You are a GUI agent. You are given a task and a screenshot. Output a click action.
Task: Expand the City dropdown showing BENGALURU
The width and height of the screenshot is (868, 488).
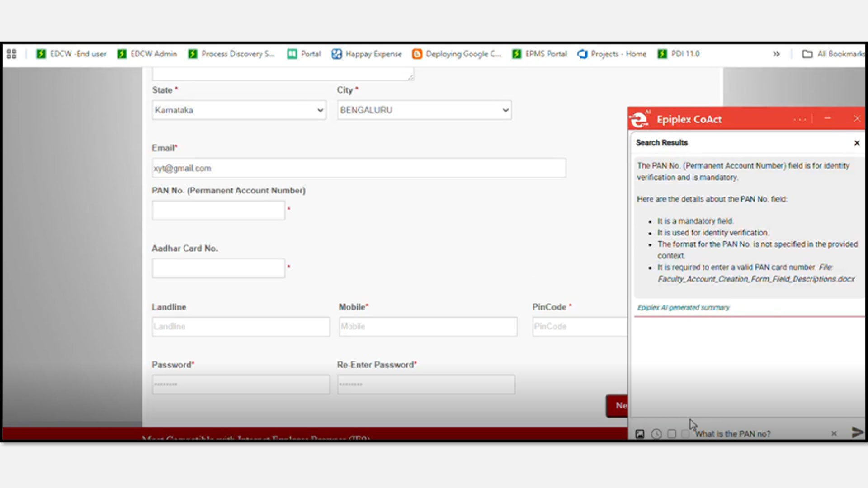coord(424,110)
